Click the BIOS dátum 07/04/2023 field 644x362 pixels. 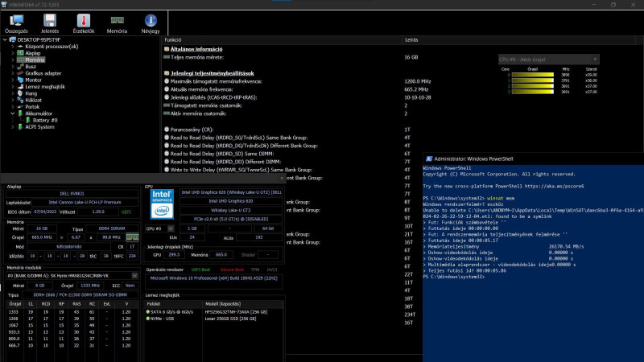pos(45,212)
